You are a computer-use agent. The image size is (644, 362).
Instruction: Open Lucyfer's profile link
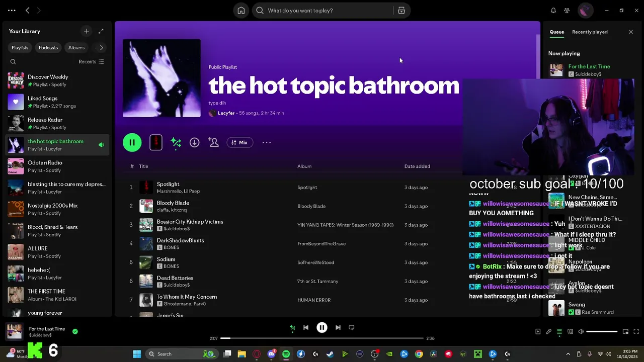[226, 113]
